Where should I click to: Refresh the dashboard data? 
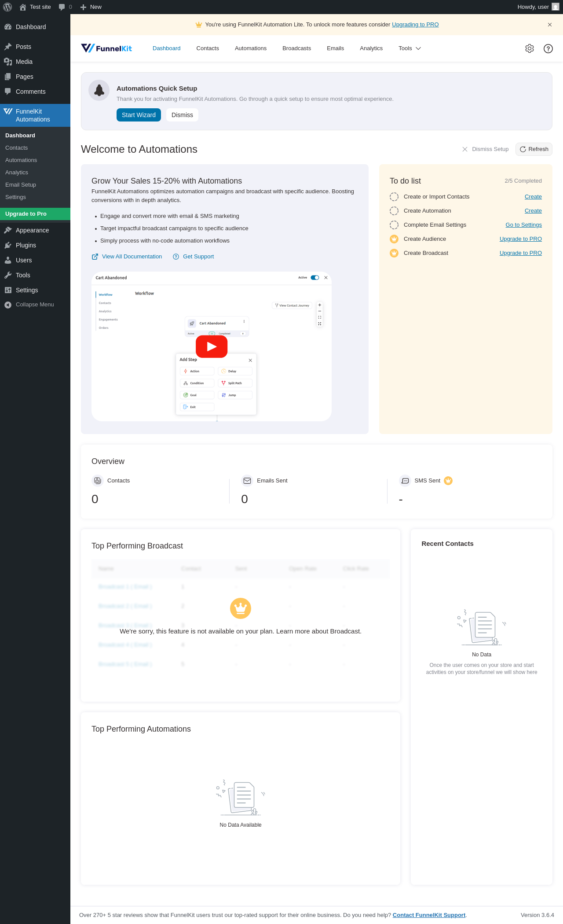coord(534,149)
